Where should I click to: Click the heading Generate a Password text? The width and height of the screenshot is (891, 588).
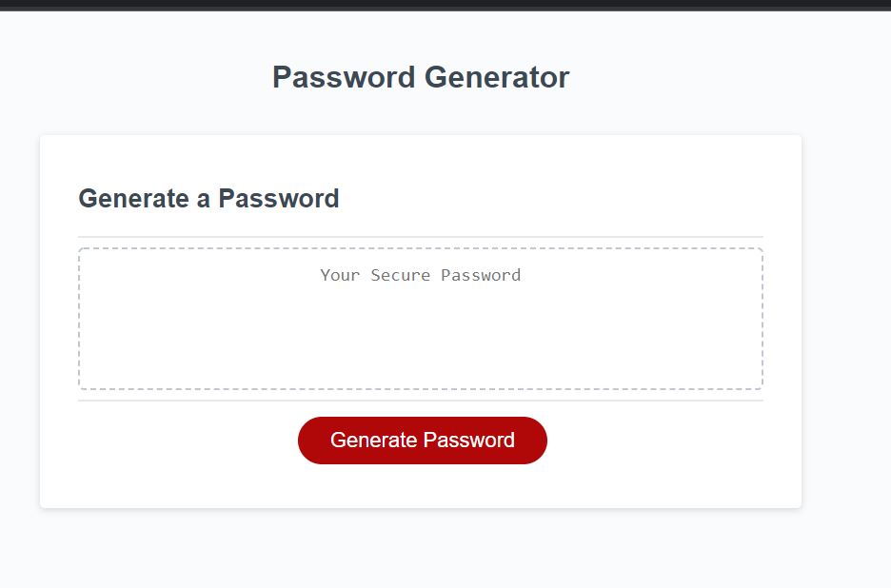pyautogui.click(x=209, y=198)
